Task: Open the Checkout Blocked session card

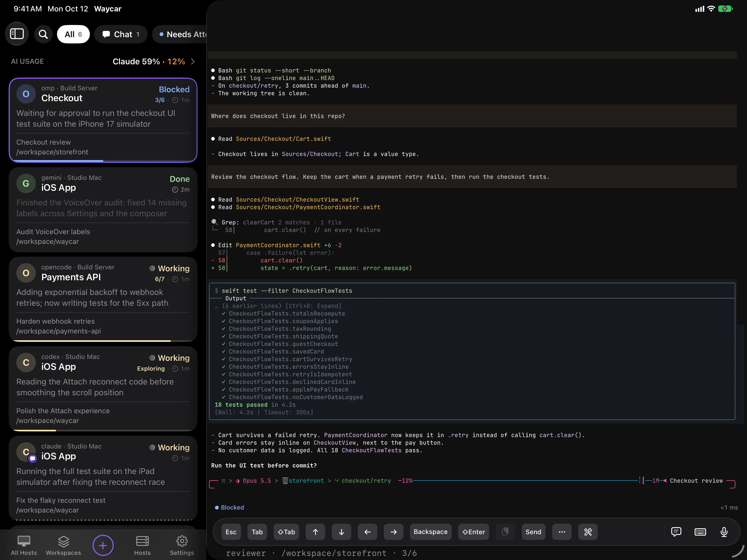Action: pos(103,120)
